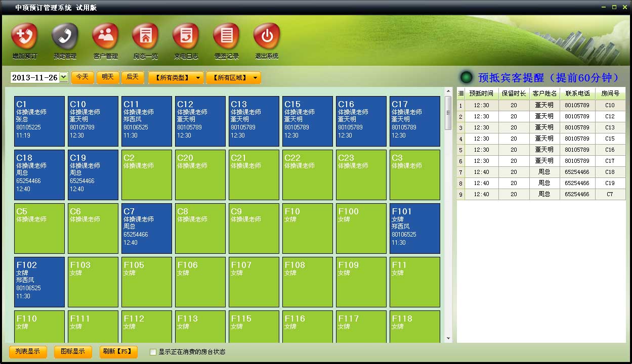Viewport: 632px width, 364px height.
Task: Open 预定管理 booking management
Action: tap(65, 36)
